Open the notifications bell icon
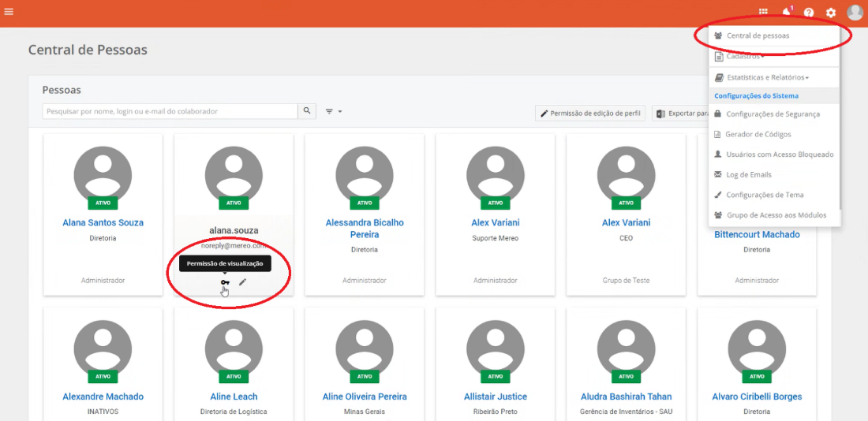Viewport: 868px width, 421px height. point(786,12)
